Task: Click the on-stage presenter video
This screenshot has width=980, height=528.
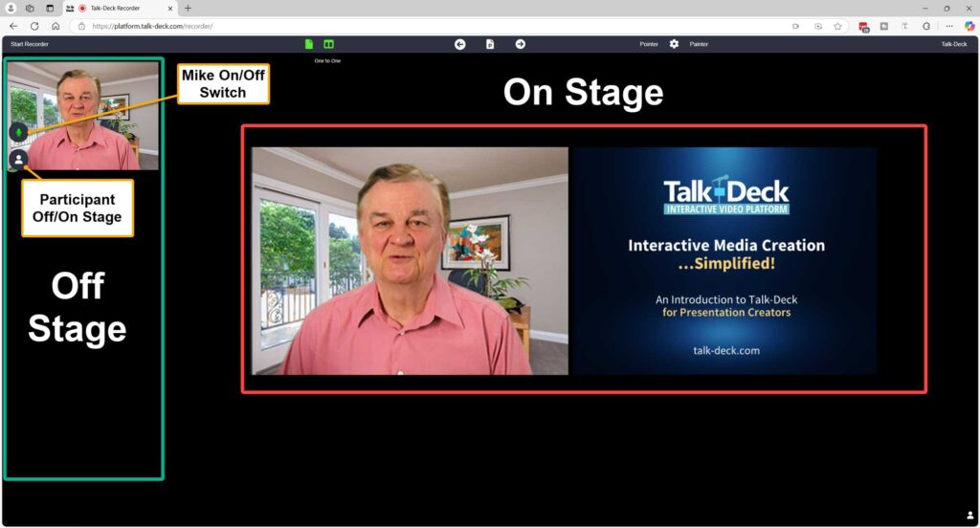Action: (410, 261)
